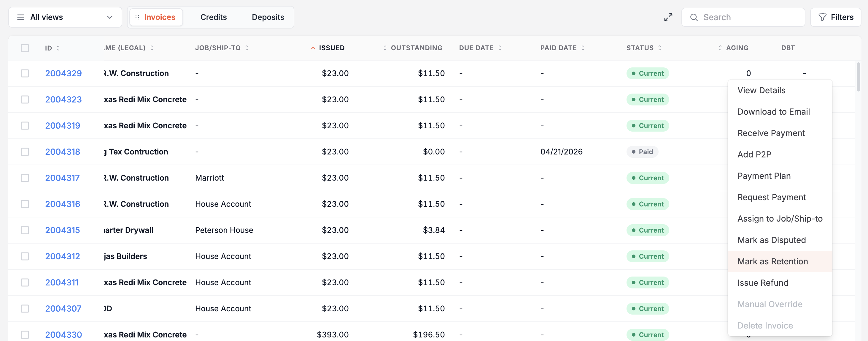Image resolution: width=868 pixels, height=341 pixels.
Task: Sort by Due Date column arrows
Action: point(500,48)
